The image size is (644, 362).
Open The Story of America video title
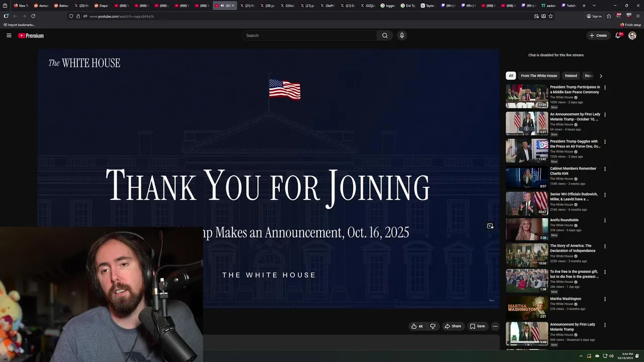tap(573, 248)
